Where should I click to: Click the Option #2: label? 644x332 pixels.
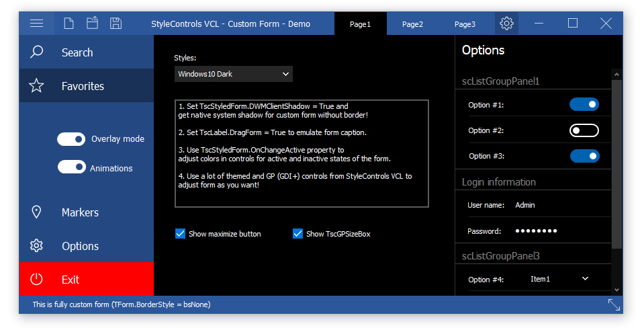click(x=486, y=130)
